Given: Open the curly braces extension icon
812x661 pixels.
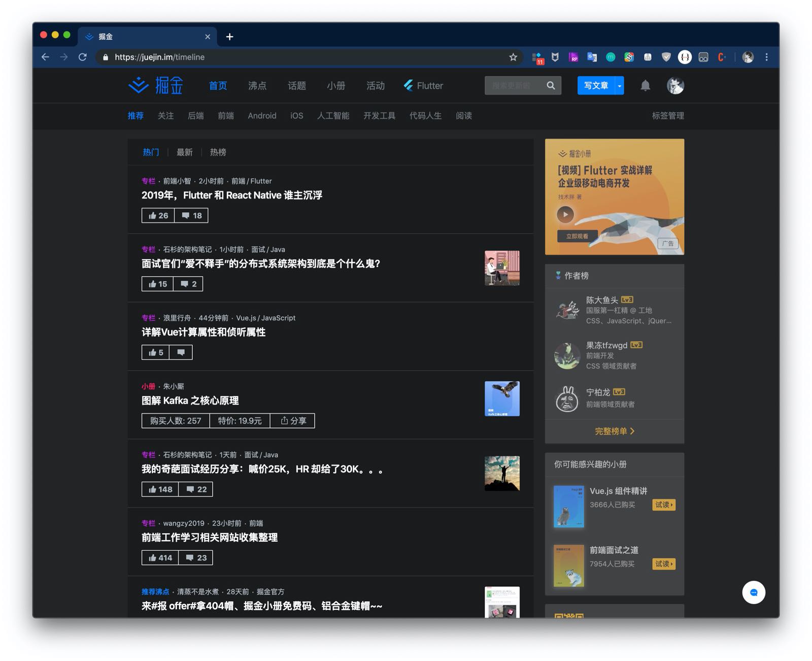Looking at the screenshot, I should 685,57.
